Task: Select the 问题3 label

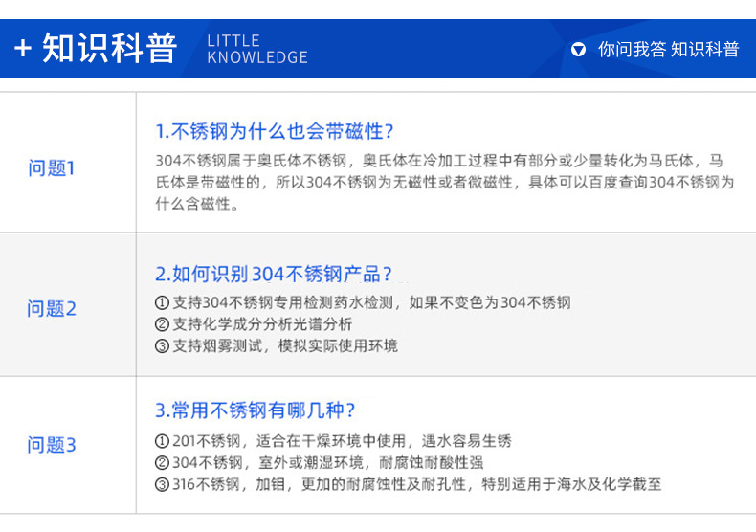Action: tap(52, 444)
